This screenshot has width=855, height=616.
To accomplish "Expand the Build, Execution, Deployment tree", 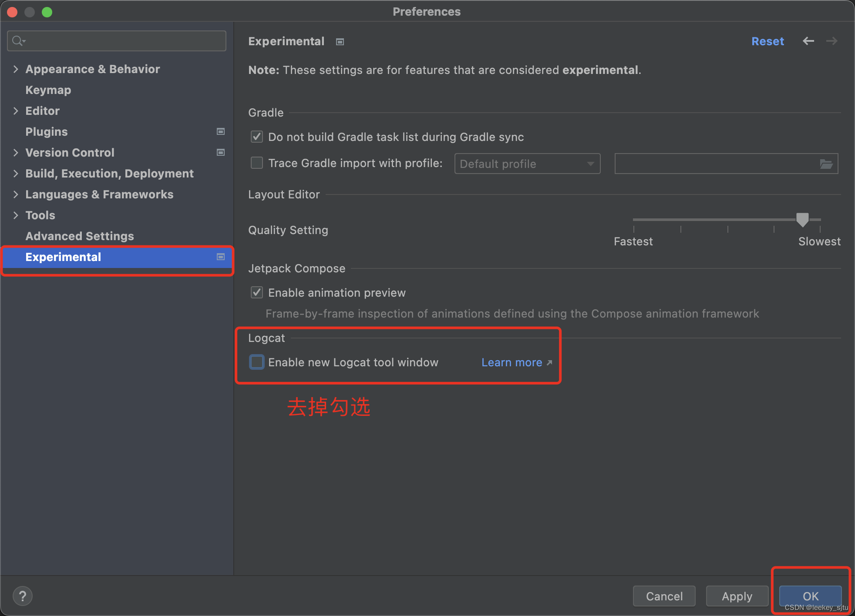I will coord(16,173).
